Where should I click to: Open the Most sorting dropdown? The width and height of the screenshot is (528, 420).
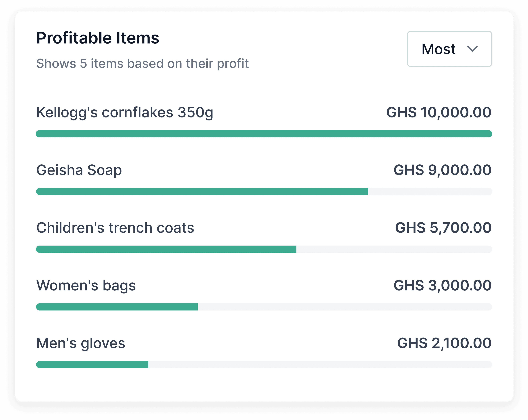coord(449,49)
